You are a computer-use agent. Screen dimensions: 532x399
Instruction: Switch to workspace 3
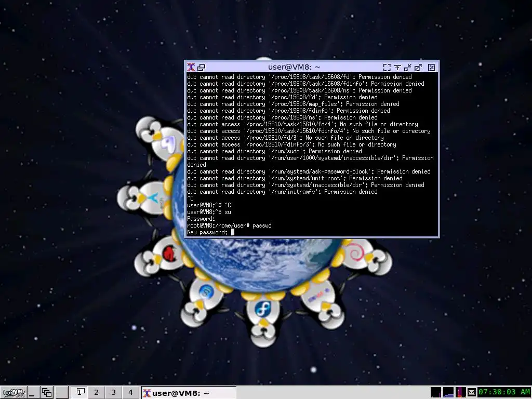pyautogui.click(x=113, y=393)
